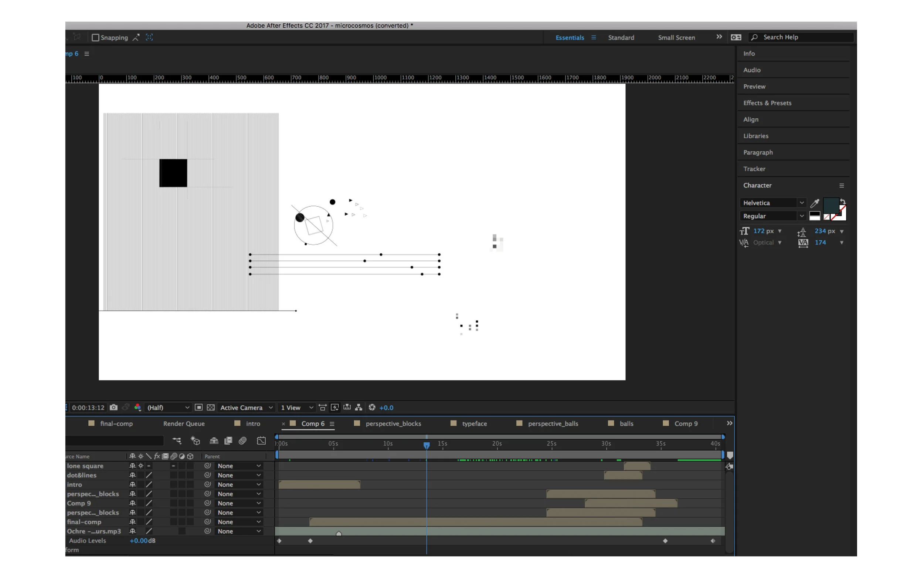Take a snapshot with the camera icon
The height and width of the screenshot is (578, 924).
(113, 408)
